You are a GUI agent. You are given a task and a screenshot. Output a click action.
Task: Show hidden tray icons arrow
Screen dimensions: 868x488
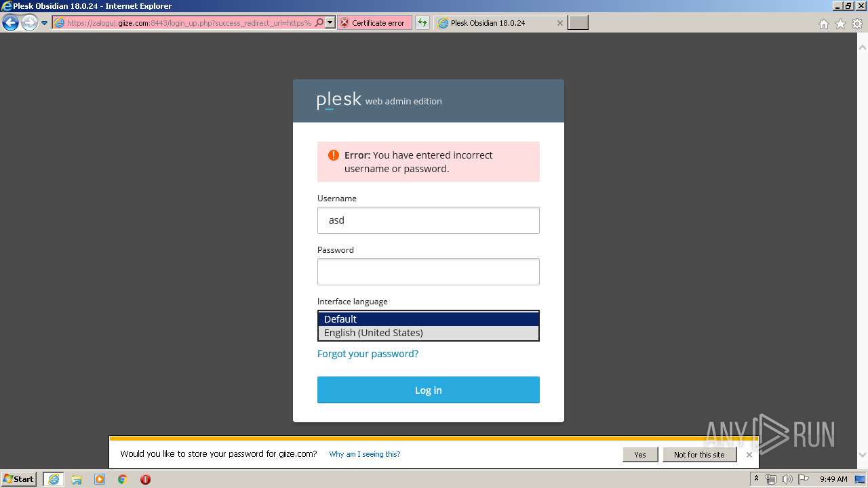pos(756,479)
